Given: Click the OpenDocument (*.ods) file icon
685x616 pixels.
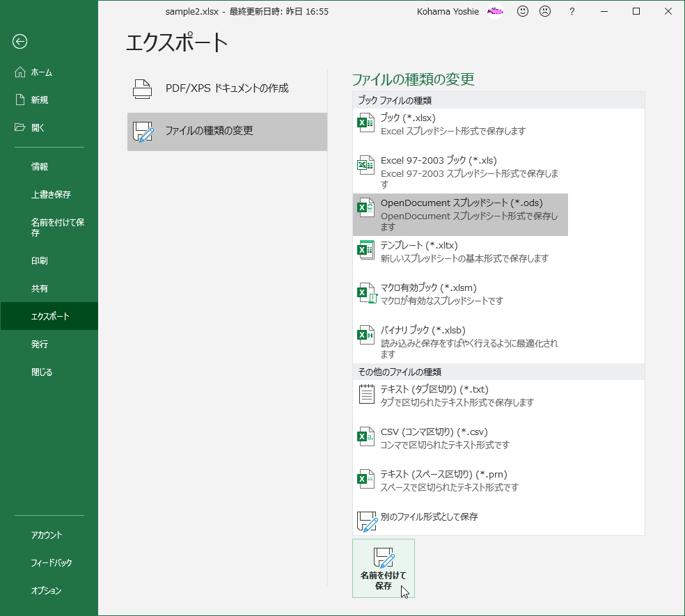Looking at the screenshot, I should pyautogui.click(x=366, y=207).
